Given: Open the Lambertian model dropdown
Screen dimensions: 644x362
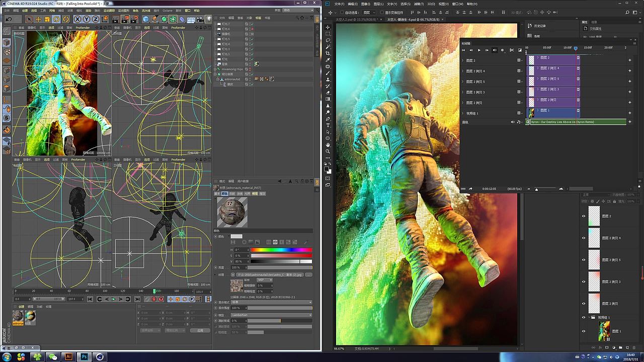Looking at the screenshot, I should click(x=271, y=315).
